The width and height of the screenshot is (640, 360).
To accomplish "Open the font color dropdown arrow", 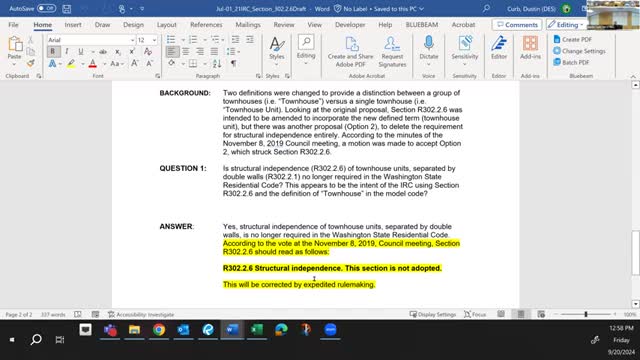I will [104, 64].
